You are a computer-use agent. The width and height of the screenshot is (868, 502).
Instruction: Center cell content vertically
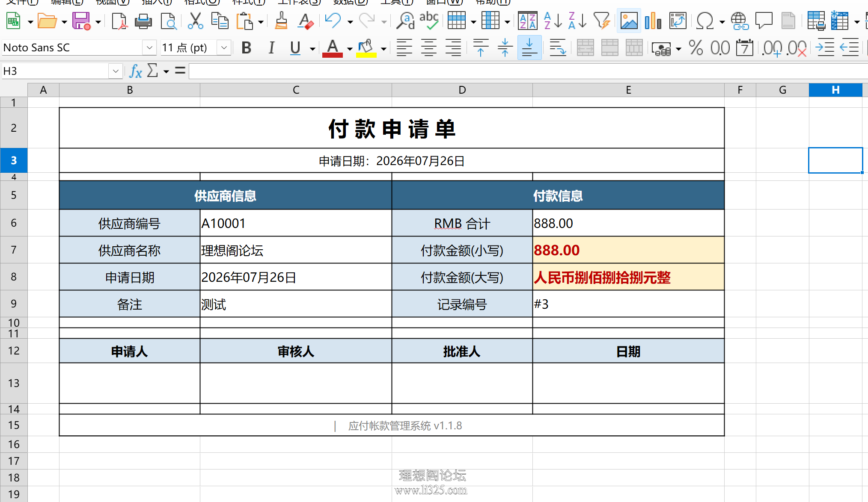(505, 48)
